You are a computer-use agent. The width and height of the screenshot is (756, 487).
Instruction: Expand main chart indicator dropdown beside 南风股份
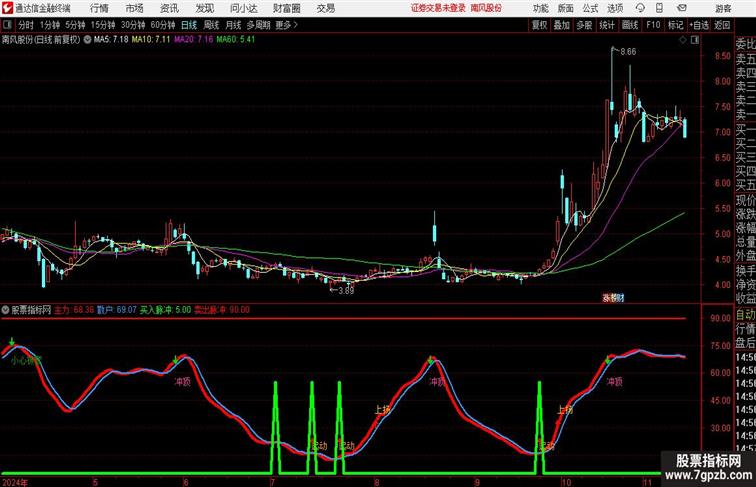pos(88,40)
